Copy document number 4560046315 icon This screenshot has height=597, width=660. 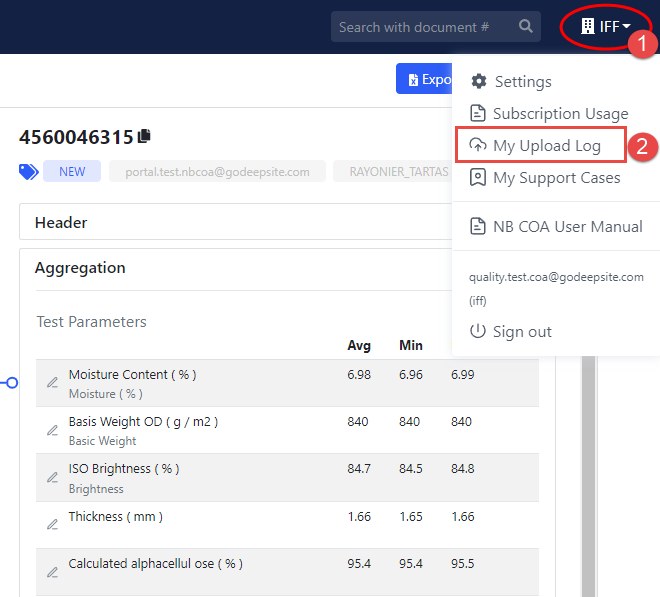tap(144, 136)
